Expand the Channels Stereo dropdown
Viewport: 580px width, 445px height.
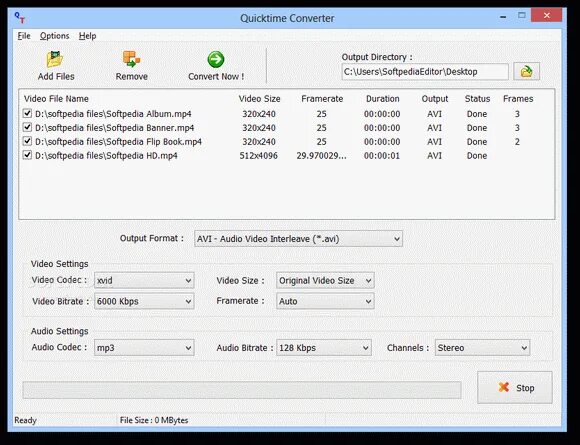(x=482, y=348)
